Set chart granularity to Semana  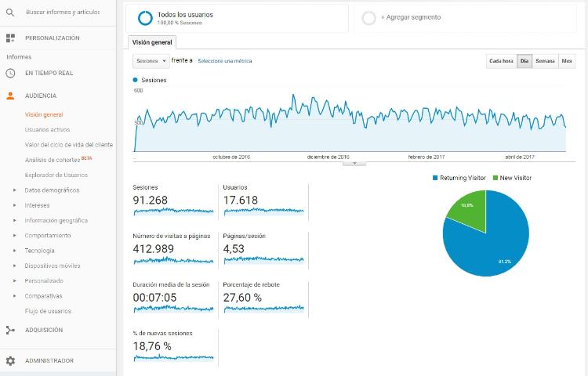click(545, 61)
